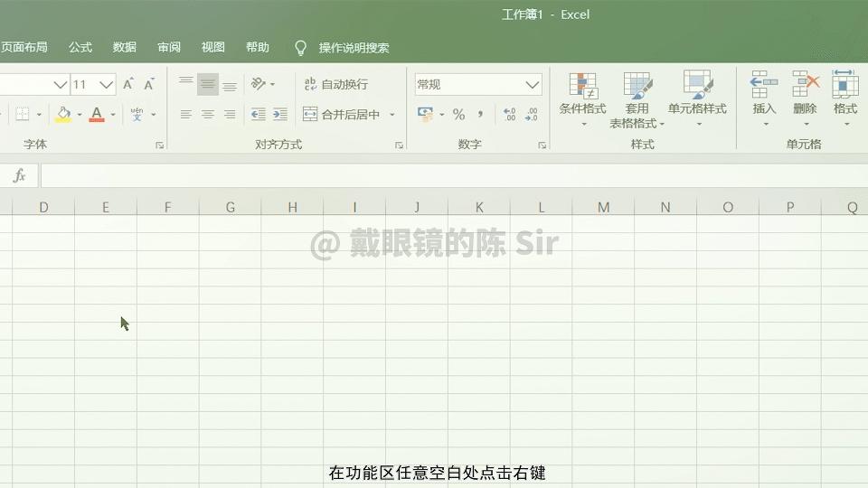Open the 公式 tab

pyautogui.click(x=80, y=48)
